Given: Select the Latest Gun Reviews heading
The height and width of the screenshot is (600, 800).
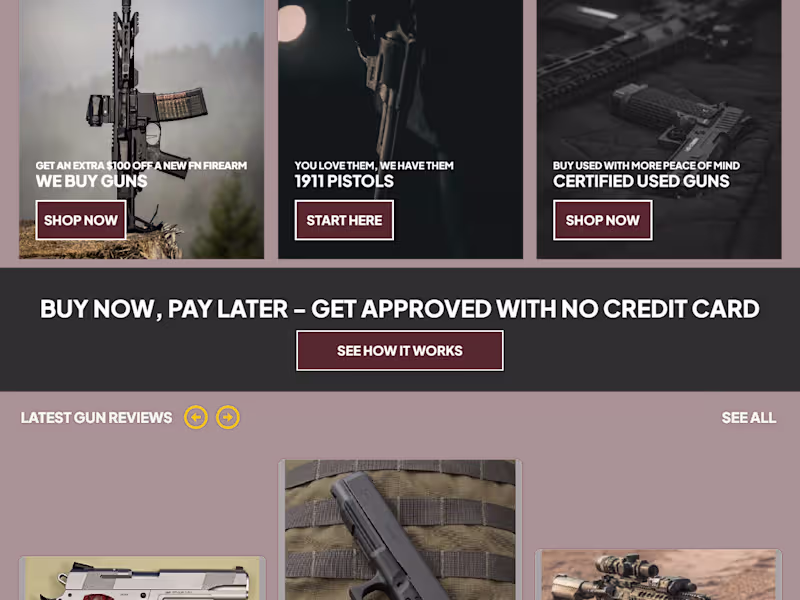Looking at the screenshot, I should click(96, 417).
